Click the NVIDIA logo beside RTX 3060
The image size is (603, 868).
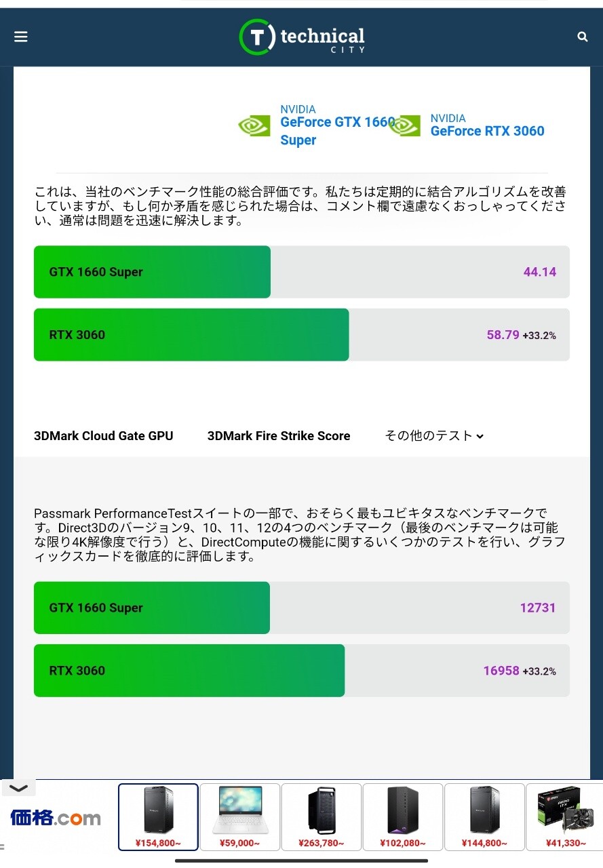(x=404, y=125)
